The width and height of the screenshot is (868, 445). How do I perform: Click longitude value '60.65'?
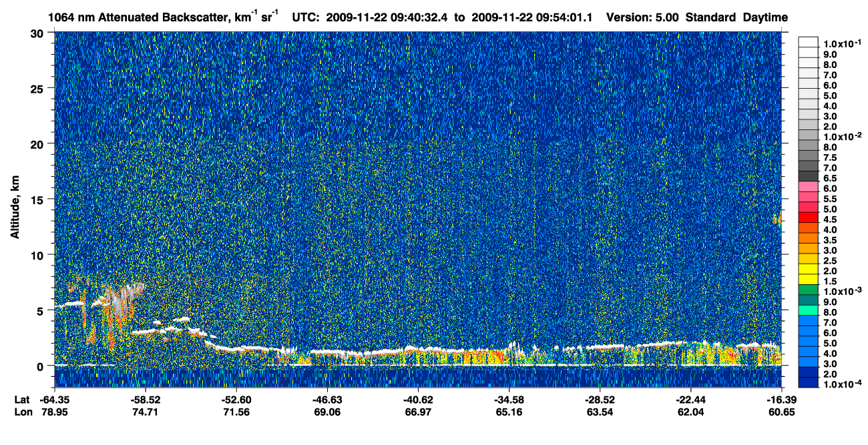coord(781,412)
